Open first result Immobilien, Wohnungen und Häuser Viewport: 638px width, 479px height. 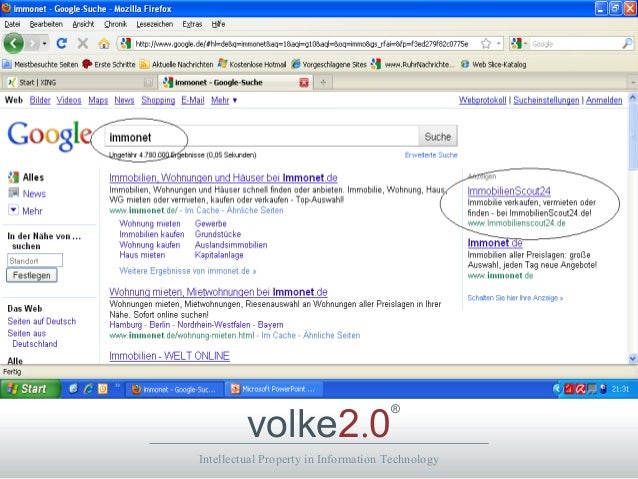(223, 178)
